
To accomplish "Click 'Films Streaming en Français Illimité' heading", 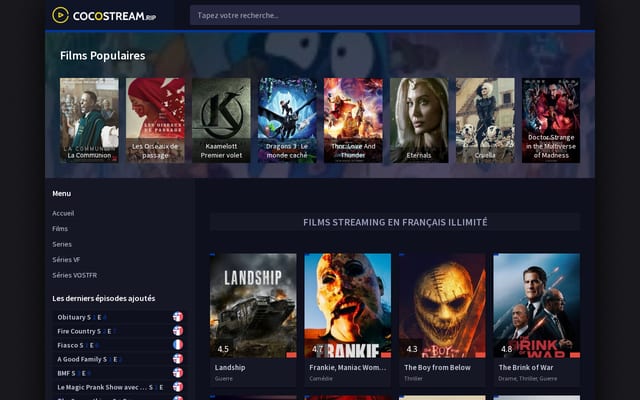I will (x=395, y=222).
